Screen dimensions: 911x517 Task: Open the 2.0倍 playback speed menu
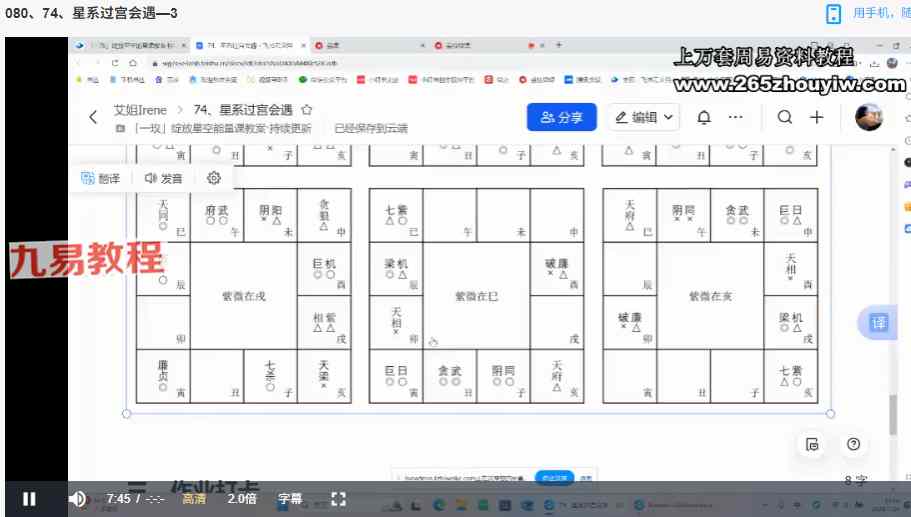coord(242,499)
